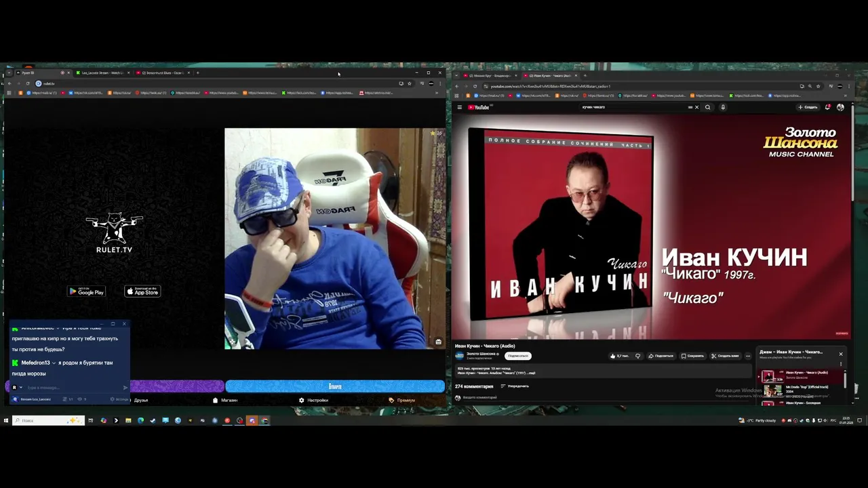This screenshot has height=488, width=868.
Task: Open taskbar clock and date
Action: tap(846, 420)
